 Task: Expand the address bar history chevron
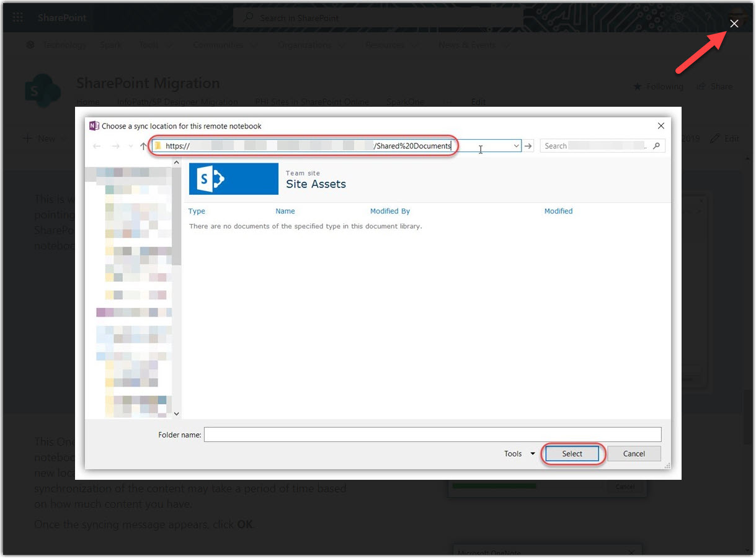(516, 146)
